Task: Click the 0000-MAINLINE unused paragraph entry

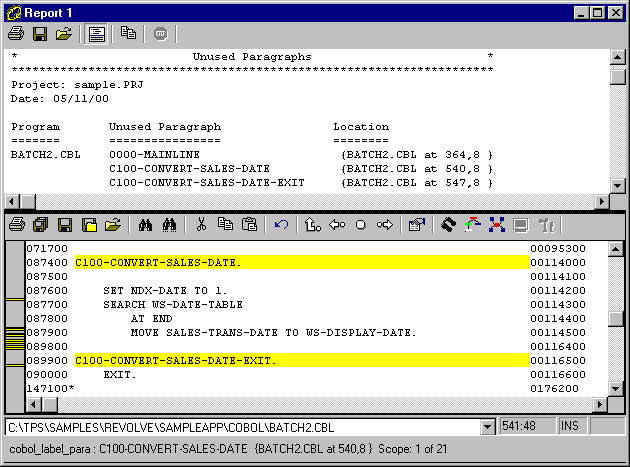Action: coord(154,155)
